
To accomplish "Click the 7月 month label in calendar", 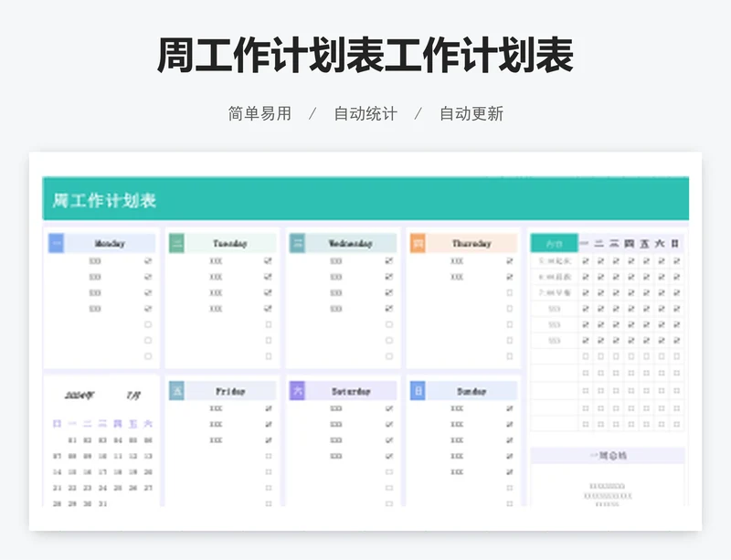I will [x=133, y=396].
